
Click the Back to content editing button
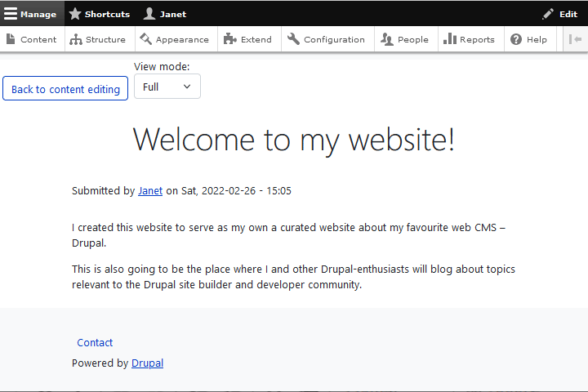[65, 89]
